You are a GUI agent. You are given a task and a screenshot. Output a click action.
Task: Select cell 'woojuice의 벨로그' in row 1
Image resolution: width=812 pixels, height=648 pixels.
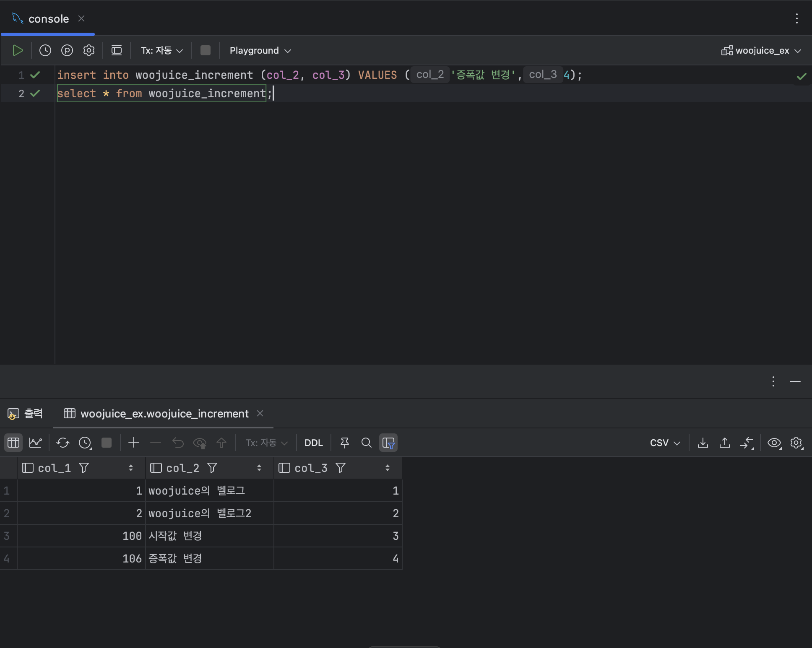pyautogui.click(x=209, y=490)
